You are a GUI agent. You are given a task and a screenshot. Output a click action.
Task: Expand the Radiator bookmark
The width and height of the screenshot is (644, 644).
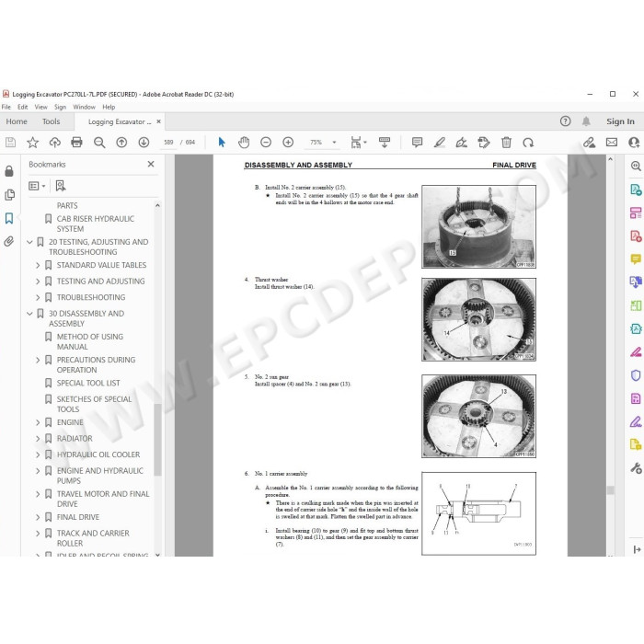coord(38,438)
